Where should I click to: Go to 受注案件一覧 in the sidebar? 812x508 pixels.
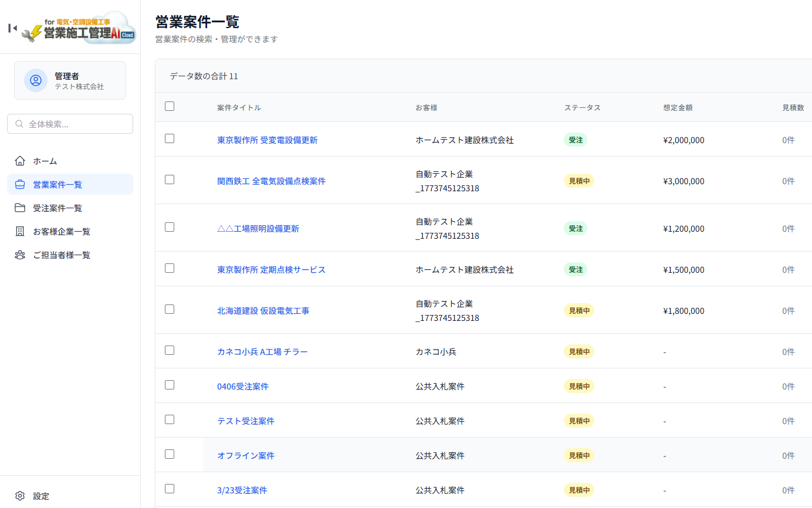(57, 208)
